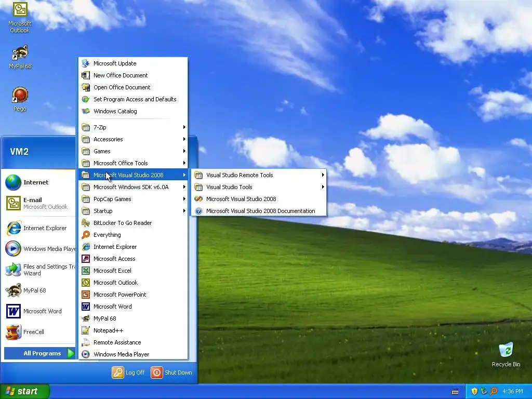The image size is (532, 399).
Task: Click the security shield tray icon
Action: [x=474, y=391]
